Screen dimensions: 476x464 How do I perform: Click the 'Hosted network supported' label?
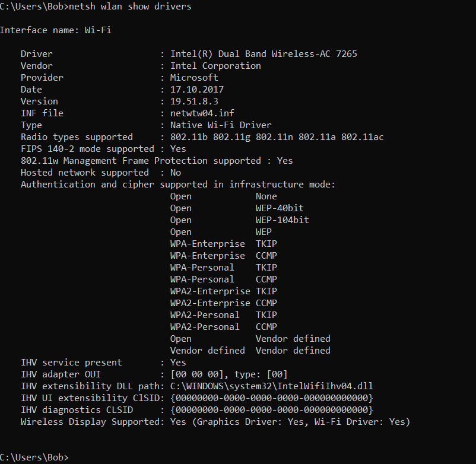(84, 173)
